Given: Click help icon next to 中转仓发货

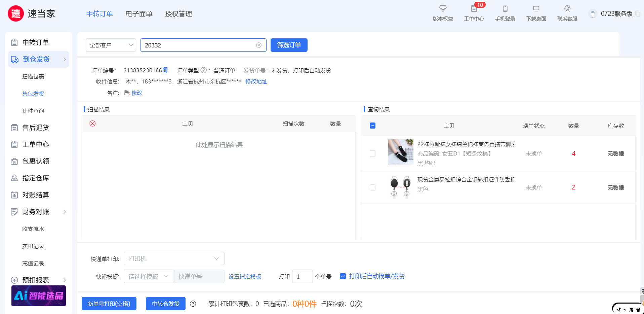Looking at the screenshot, I should tap(193, 304).
